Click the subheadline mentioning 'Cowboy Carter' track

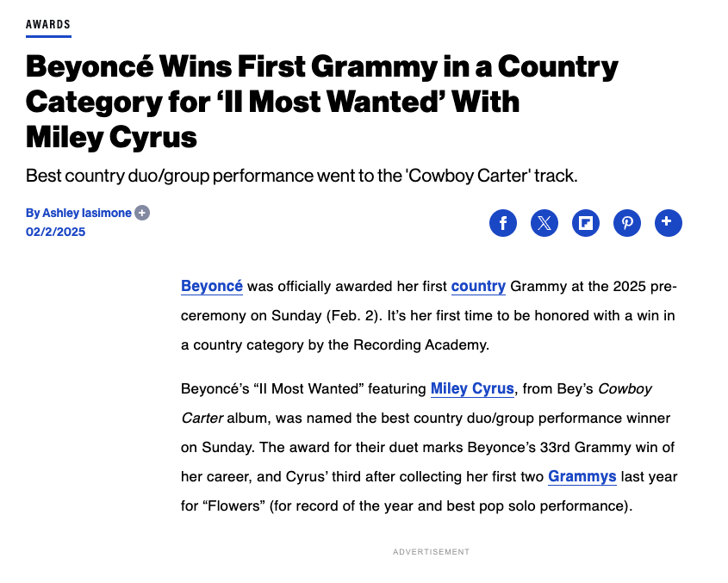coord(301,176)
